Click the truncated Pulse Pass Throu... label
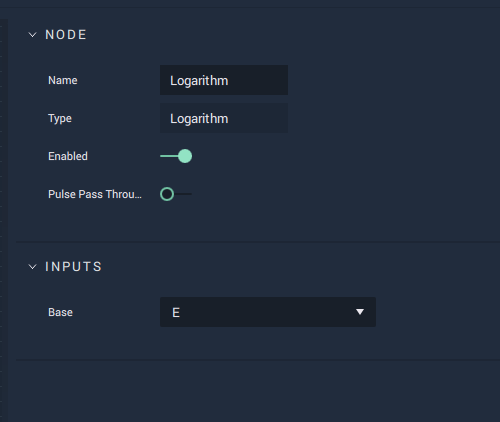This screenshot has height=422, width=500. click(95, 194)
